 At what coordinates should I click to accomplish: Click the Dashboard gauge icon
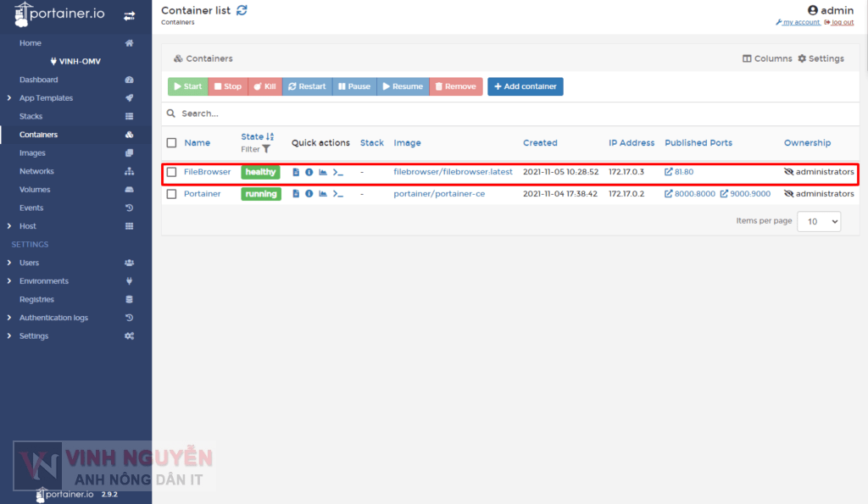pos(129,80)
